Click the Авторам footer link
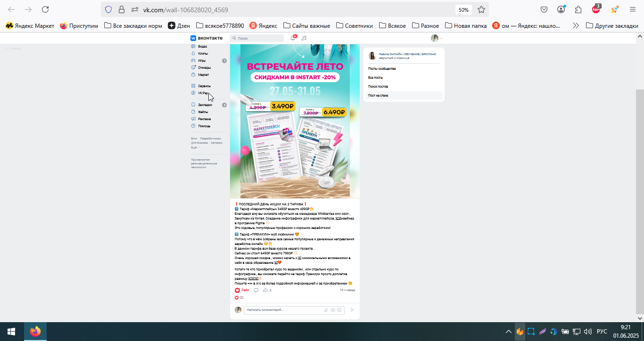The image size is (644, 341). [217, 143]
